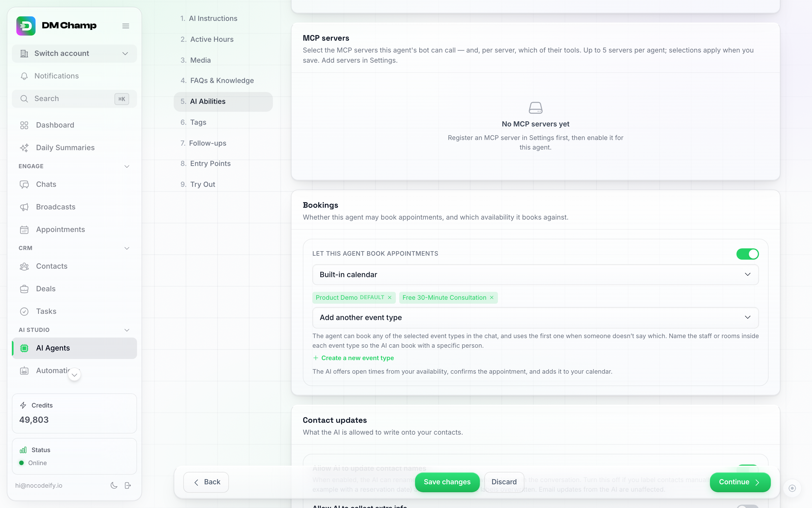Viewport: 812px width, 508px height.
Task: Click the Back button
Action: pos(206,482)
